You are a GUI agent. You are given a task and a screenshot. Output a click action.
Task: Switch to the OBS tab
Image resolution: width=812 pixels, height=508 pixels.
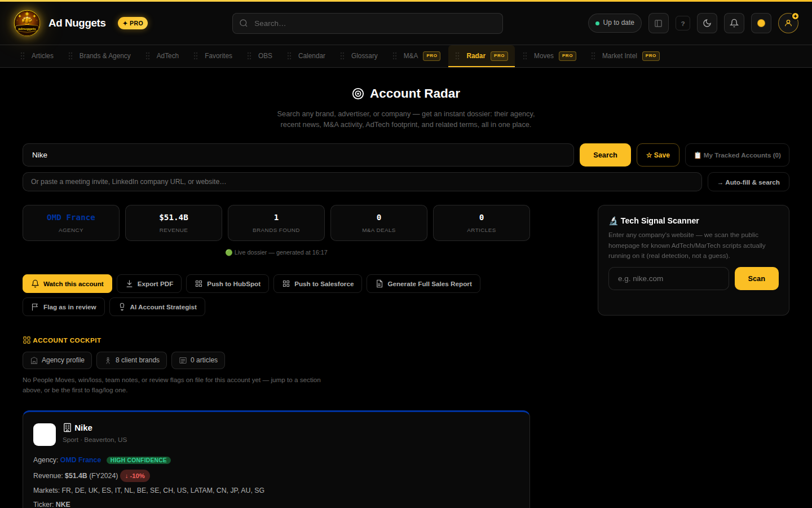pyautogui.click(x=265, y=56)
